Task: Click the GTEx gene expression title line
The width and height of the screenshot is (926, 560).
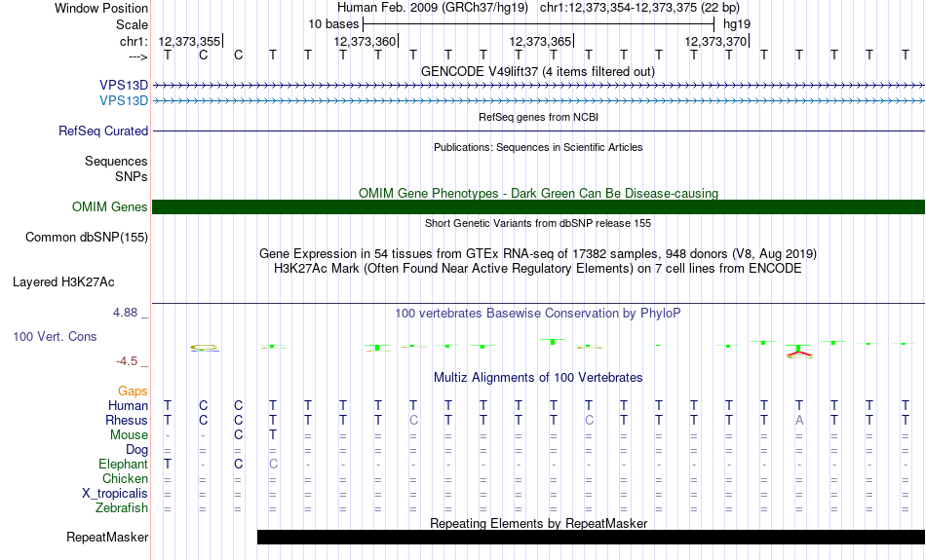Action: click(x=538, y=254)
